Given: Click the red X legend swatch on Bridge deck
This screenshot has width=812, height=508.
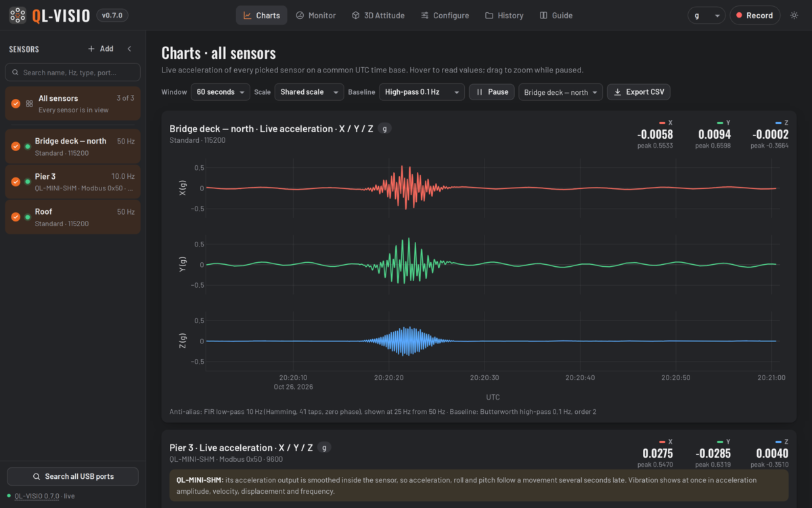Looking at the screenshot, I should point(662,123).
